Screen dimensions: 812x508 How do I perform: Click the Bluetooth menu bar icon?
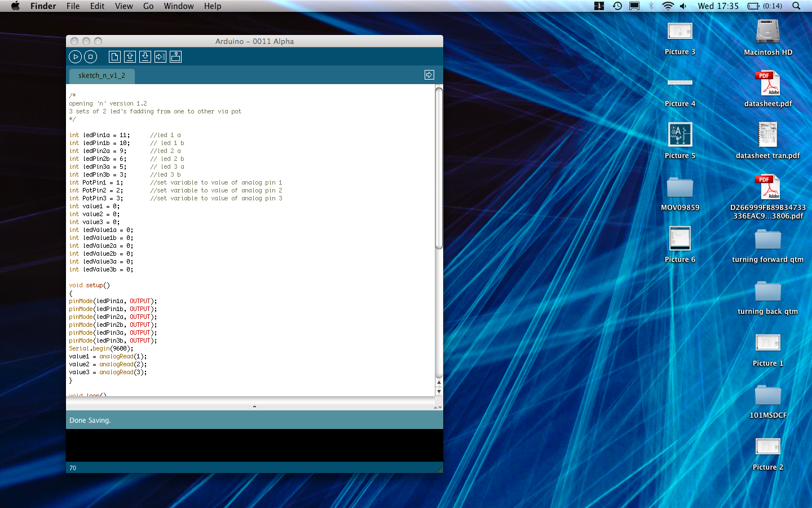point(651,6)
